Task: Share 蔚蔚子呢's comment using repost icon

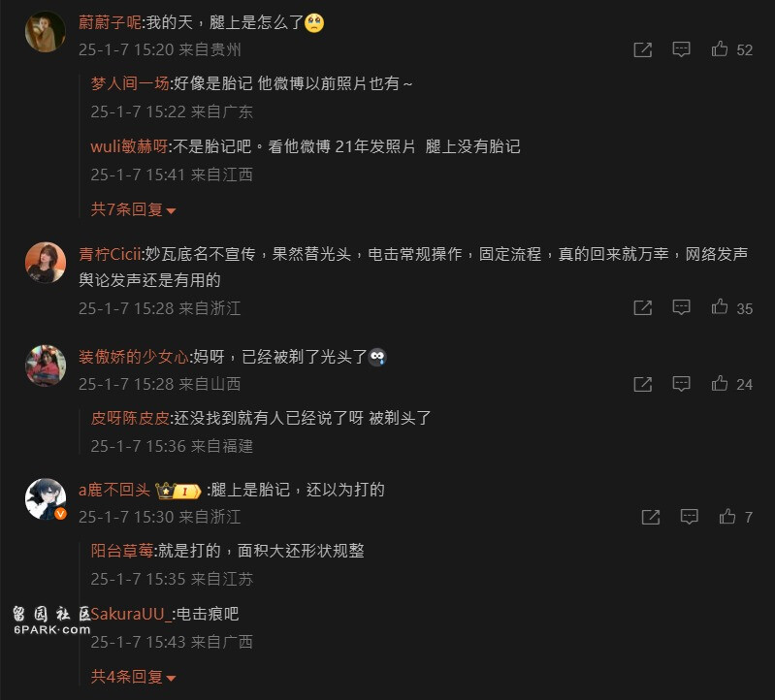Action: [642, 49]
